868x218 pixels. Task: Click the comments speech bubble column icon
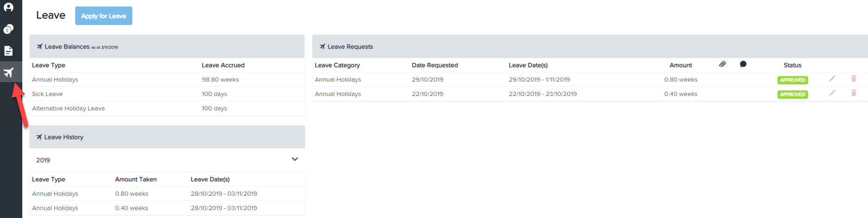point(743,64)
